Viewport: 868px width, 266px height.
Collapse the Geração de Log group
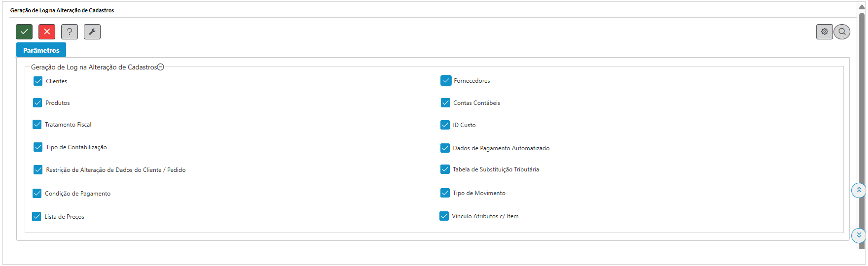[x=160, y=67]
